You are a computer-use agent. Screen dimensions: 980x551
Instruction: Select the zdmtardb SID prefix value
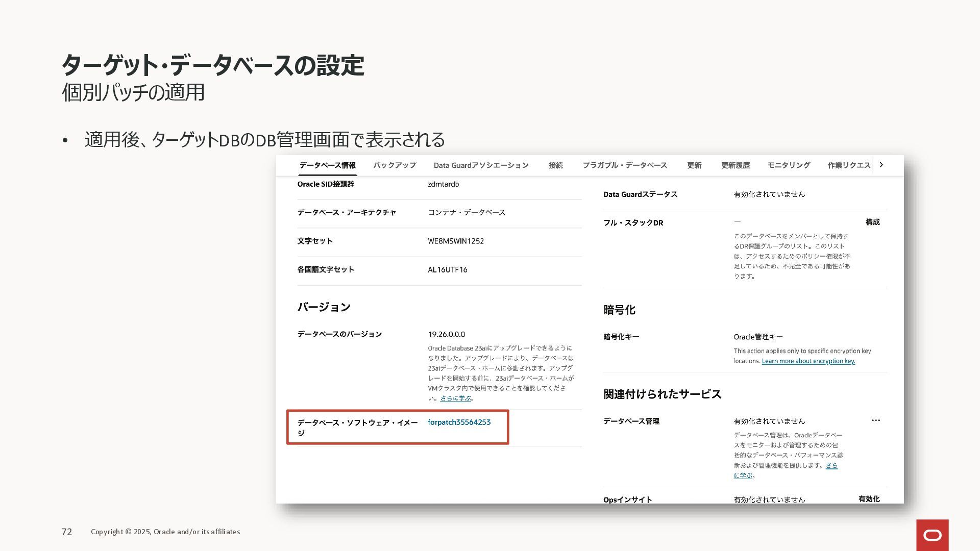(x=443, y=184)
